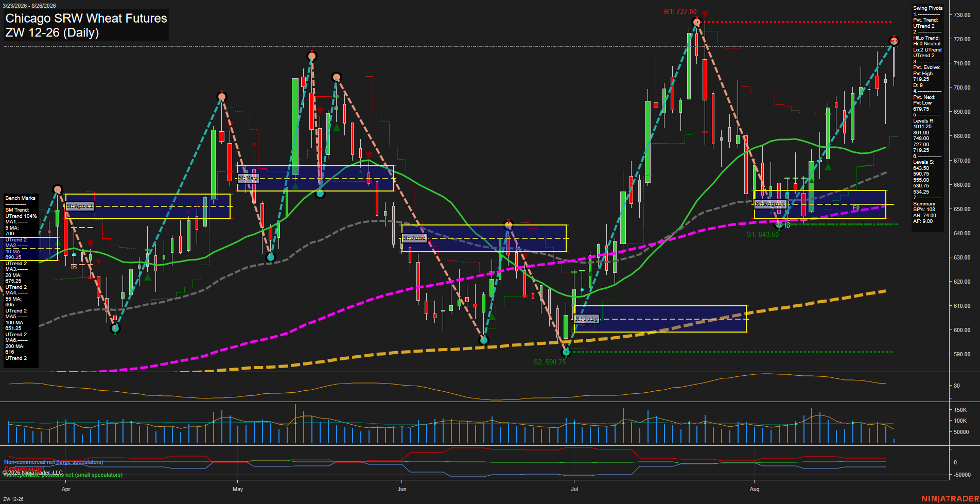
Task: Click the M:May monthly range label
Action: point(248,178)
